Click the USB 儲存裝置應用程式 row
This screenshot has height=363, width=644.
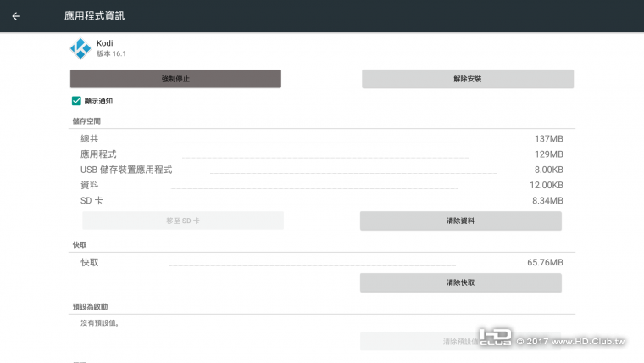click(322, 170)
